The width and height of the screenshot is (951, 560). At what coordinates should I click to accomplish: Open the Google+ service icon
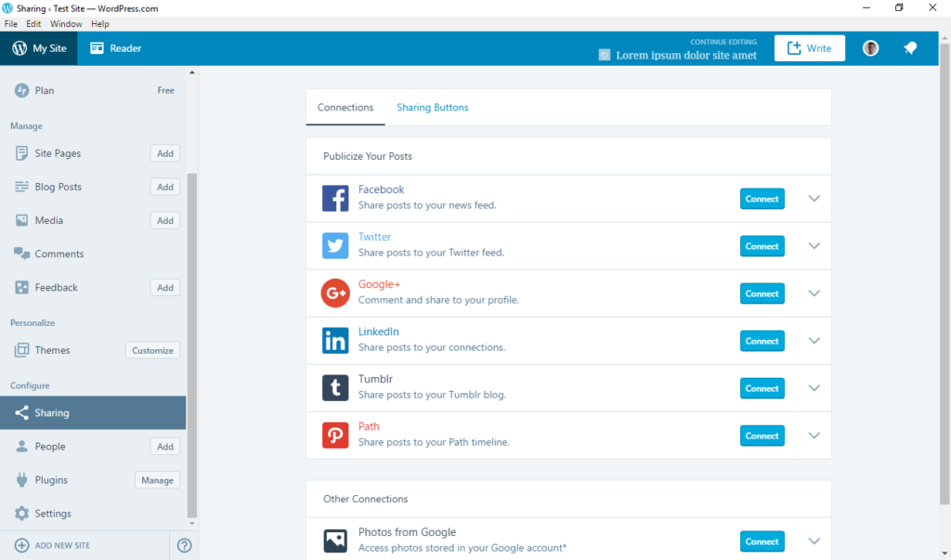point(335,293)
